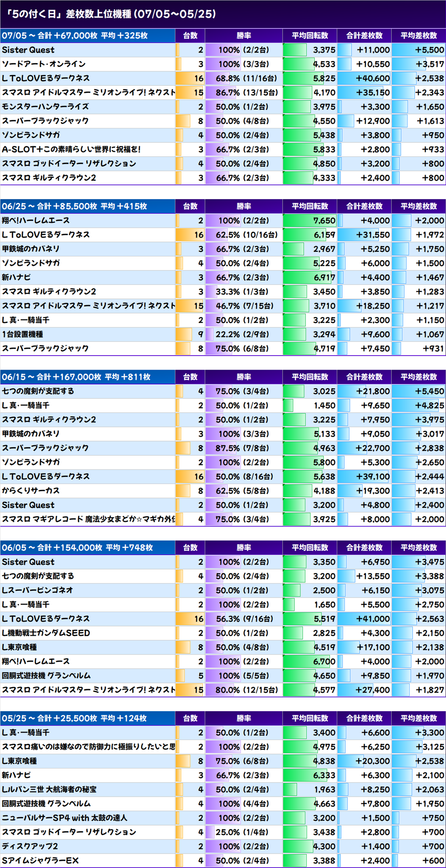Select the 05/25 合計 +25,500枚 section header
The width and height of the screenshot is (446, 868).
(x=88, y=718)
